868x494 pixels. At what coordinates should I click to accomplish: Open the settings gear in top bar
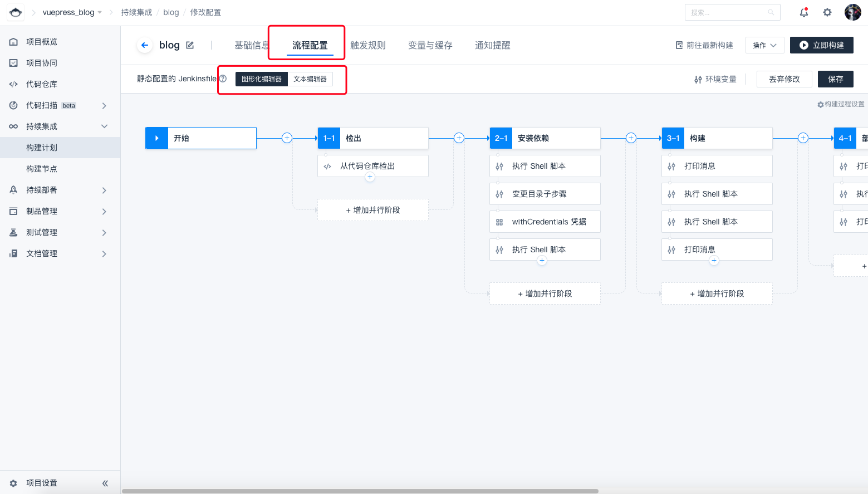[x=827, y=12]
